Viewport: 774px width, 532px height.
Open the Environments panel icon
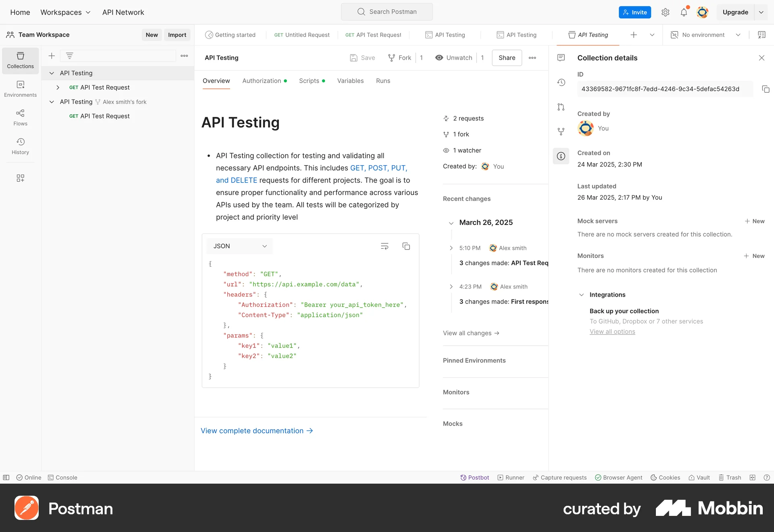[x=20, y=89]
